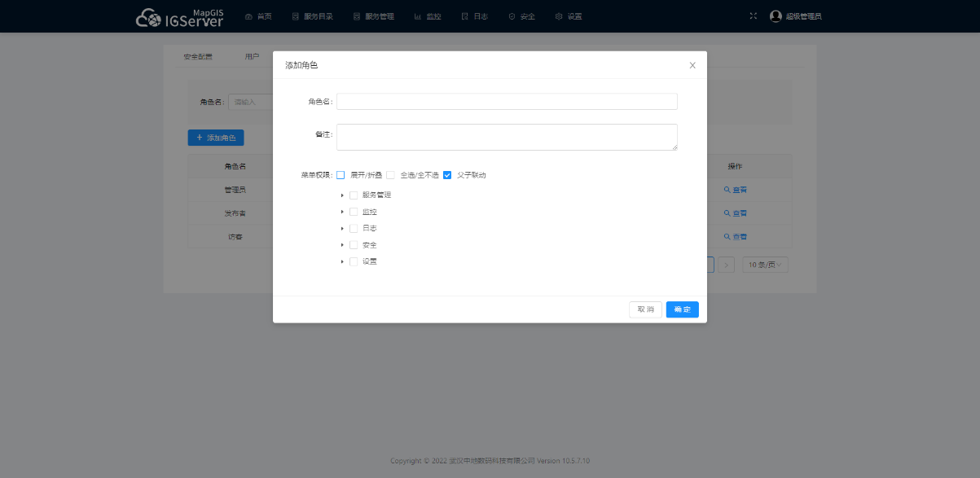The width and height of the screenshot is (980, 478).
Task: Check the 服务管理 permission checkbox
Action: pos(354,195)
